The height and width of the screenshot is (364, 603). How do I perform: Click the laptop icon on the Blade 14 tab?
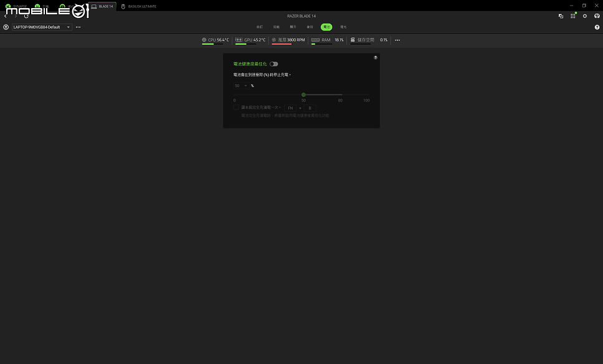click(x=94, y=6)
